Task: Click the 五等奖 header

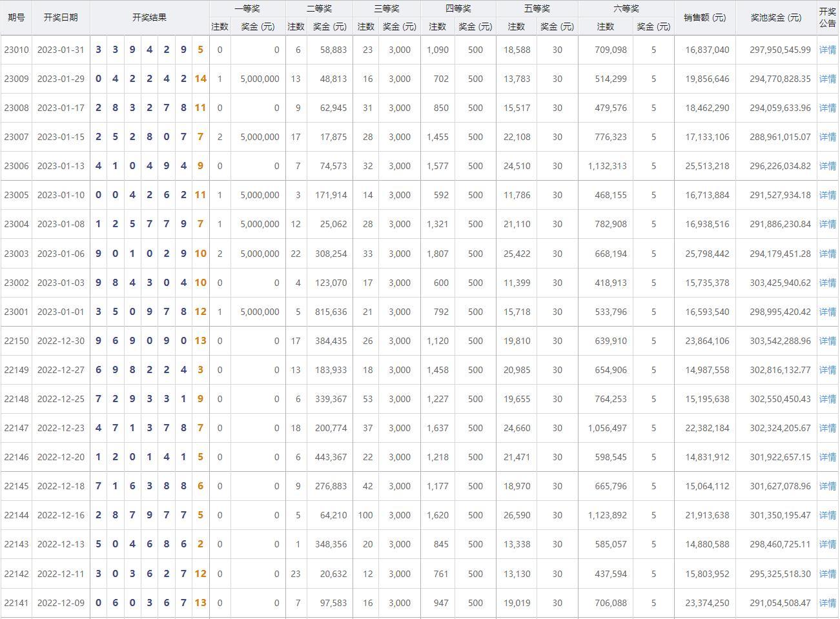Action: click(537, 8)
